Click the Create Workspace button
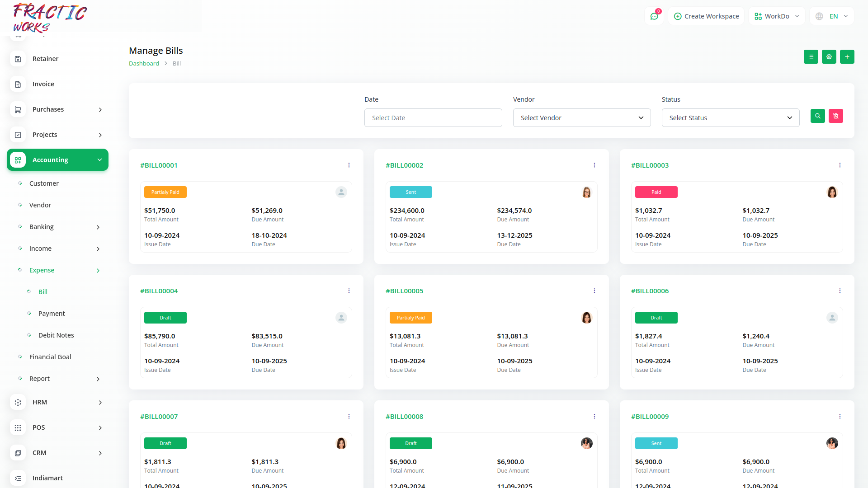Viewport: 868px width, 488px height. tap(706, 16)
